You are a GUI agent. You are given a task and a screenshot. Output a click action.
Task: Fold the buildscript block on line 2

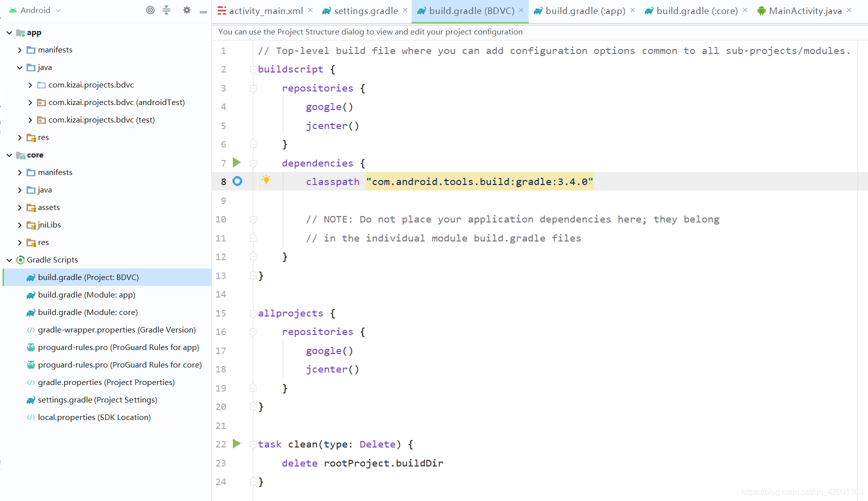[x=253, y=69]
